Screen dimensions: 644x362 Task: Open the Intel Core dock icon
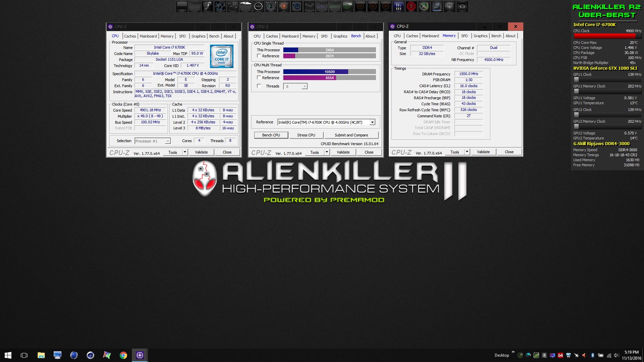click(x=437, y=6)
